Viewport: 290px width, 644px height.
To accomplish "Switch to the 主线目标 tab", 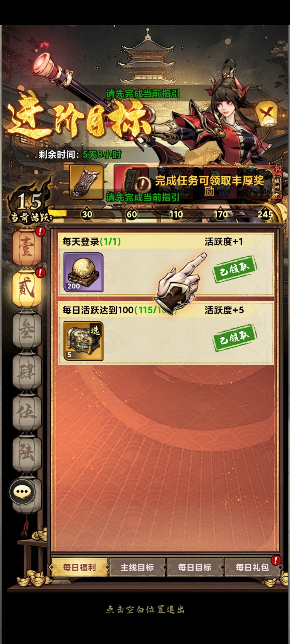I will point(137,567).
